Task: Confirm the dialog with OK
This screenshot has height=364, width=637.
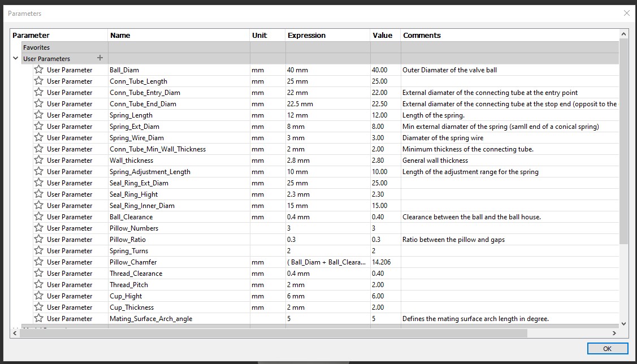Action: [608, 349]
